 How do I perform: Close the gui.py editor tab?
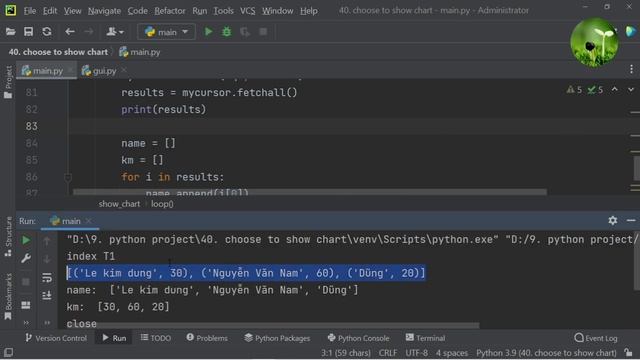pos(124,70)
